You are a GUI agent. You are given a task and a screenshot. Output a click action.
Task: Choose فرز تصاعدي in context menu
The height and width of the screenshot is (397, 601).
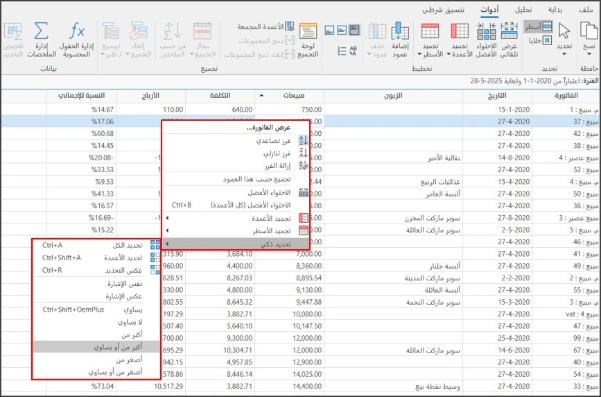coord(236,141)
